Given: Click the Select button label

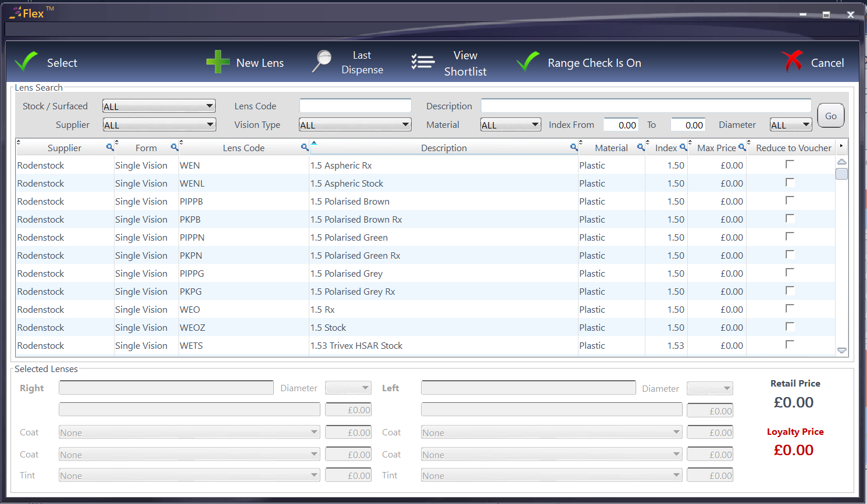Looking at the screenshot, I should click(x=62, y=63).
